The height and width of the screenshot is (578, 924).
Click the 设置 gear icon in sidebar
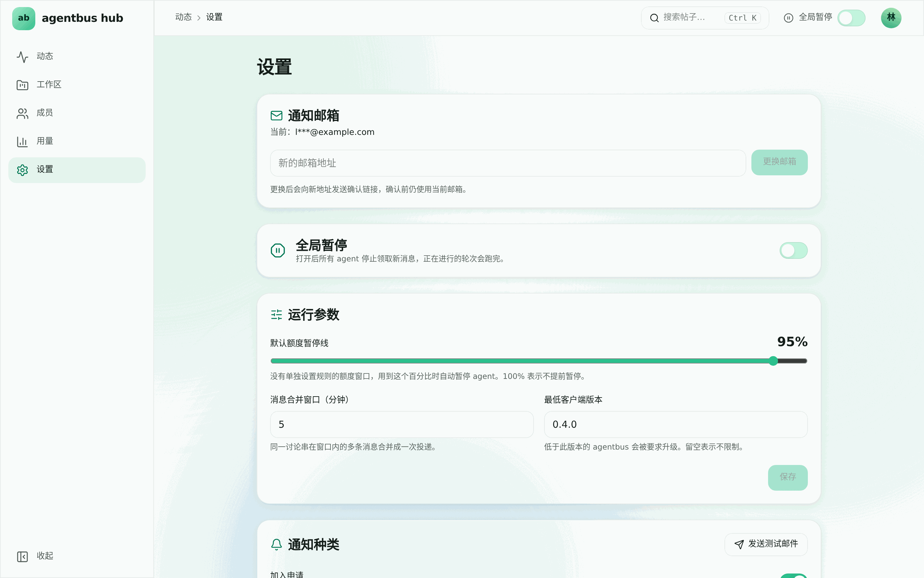click(x=22, y=170)
